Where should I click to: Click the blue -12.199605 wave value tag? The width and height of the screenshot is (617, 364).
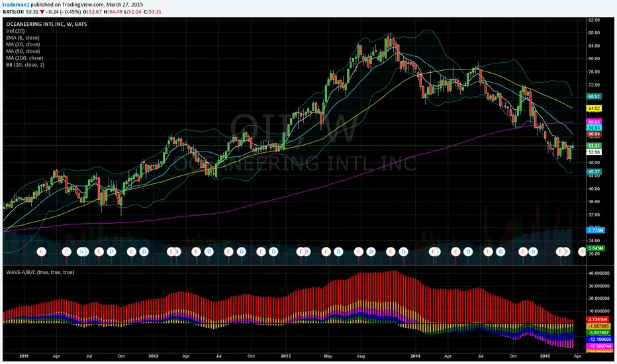click(599, 340)
